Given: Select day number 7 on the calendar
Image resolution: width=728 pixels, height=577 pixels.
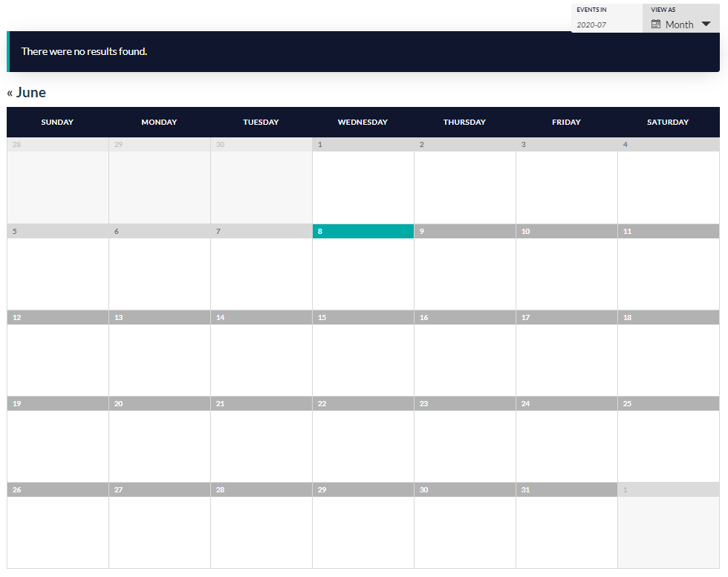Looking at the screenshot, I should click(x=218, y=231).
